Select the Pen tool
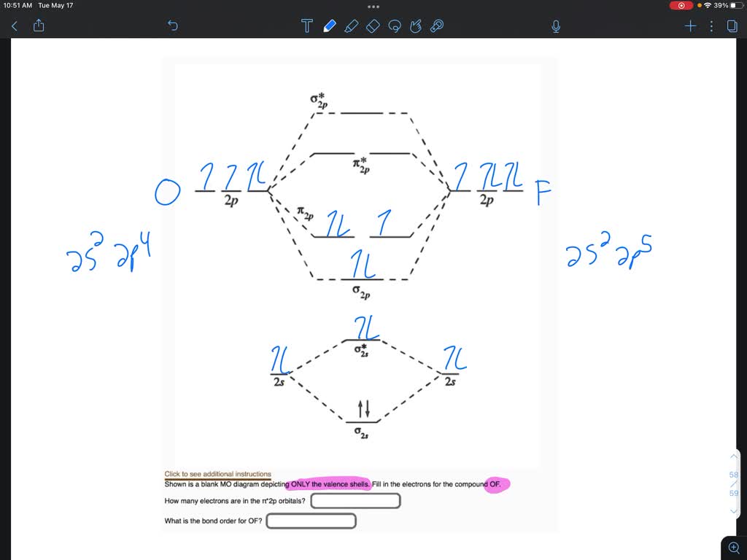The width and height of the screenshot is (747, 560). coord(330,26)
